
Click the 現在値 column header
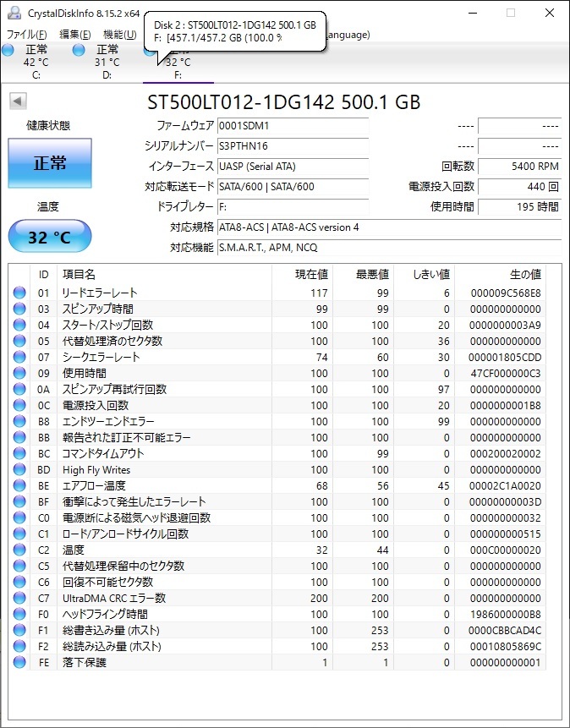303,275
